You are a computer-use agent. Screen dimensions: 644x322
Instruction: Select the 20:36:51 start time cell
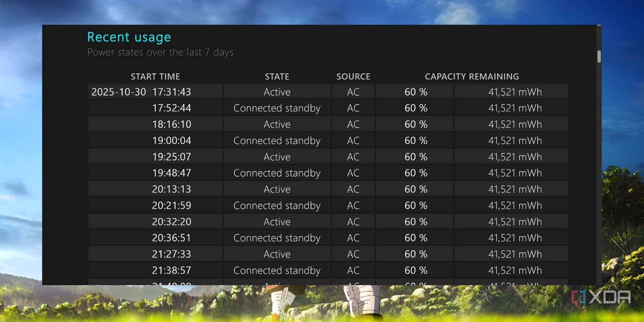click(155, 238)
